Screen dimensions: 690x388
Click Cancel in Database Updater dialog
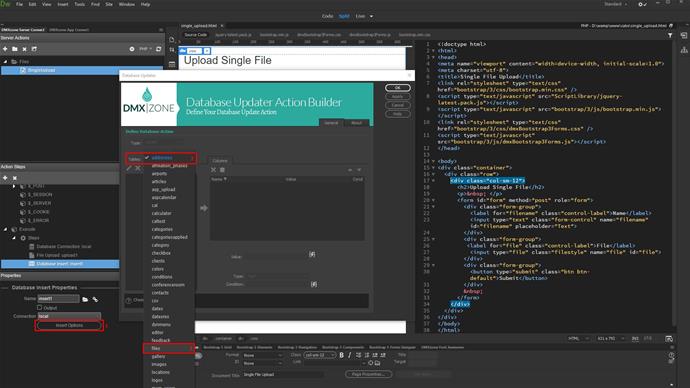pos(397,105)
